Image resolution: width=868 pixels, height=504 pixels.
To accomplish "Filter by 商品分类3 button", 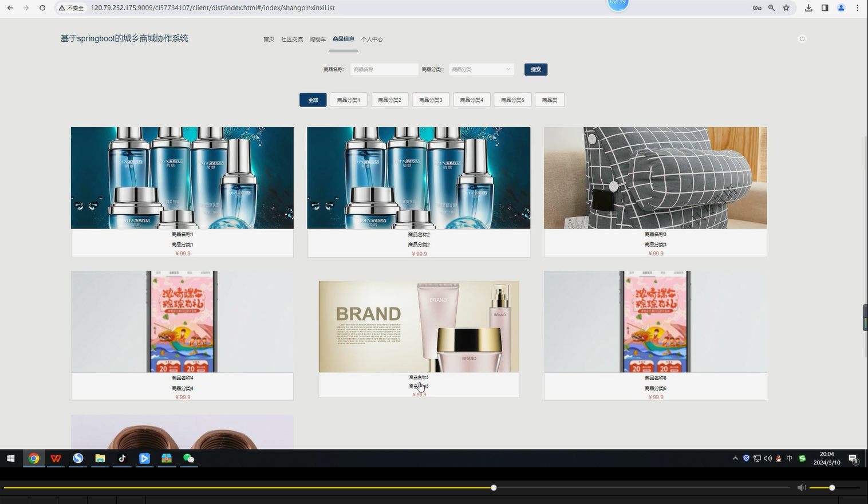I will [x=431, y=100].
